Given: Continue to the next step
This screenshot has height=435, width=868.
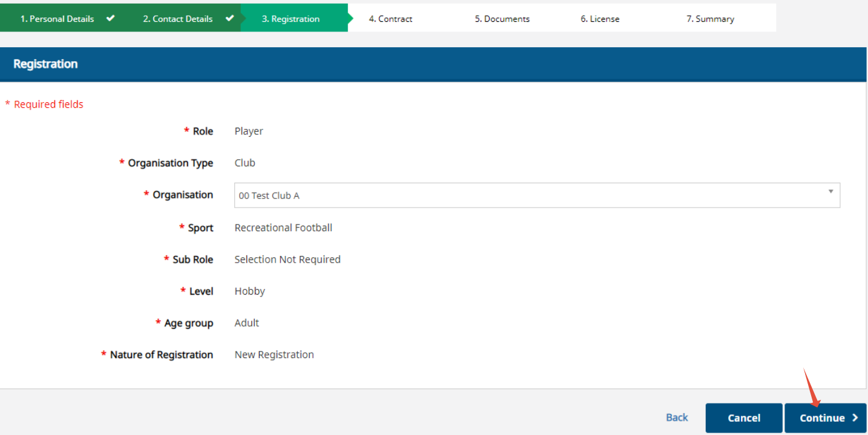Looking at the screenshot, I should pyautogui.click(x=826, y=418).
